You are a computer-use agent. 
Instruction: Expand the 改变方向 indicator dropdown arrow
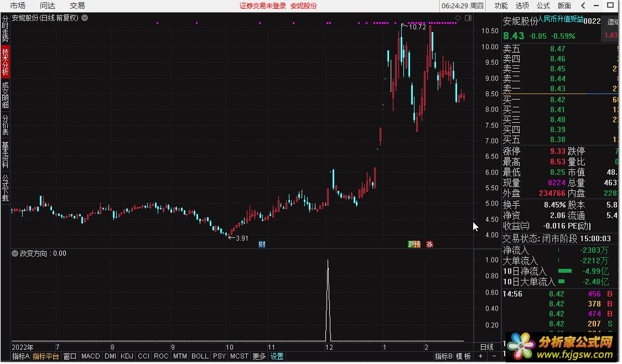click(15, 253)
